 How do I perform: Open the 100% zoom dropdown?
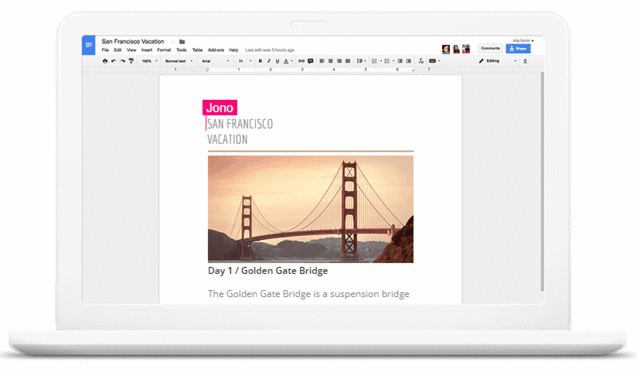click(x=149, y=61)
